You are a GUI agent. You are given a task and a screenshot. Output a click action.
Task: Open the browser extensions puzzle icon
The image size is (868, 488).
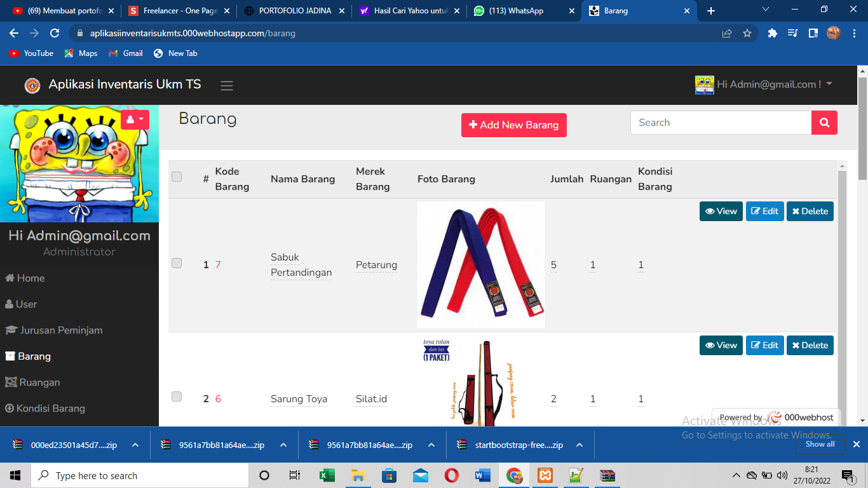772,33
